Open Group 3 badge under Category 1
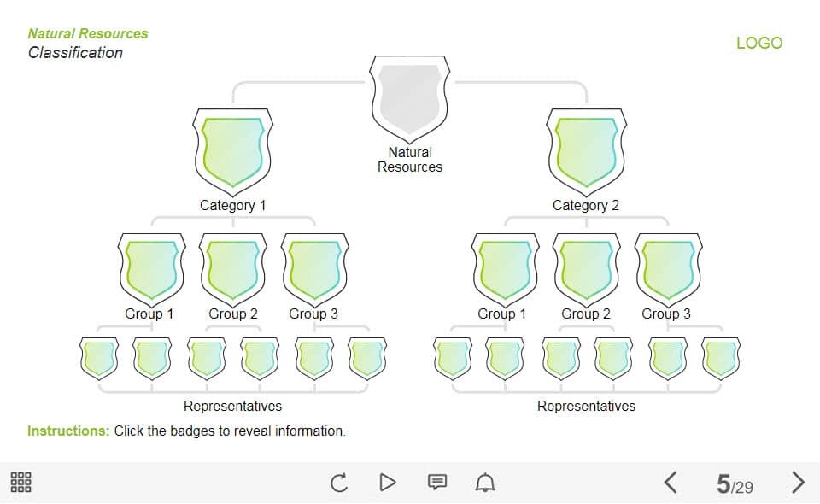Image resolution: width=820 pixels, height=504 pixels. click(314, 267)
